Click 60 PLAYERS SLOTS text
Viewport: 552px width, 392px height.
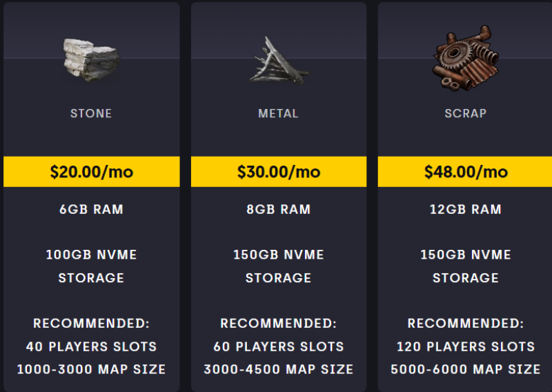[279, 346]
